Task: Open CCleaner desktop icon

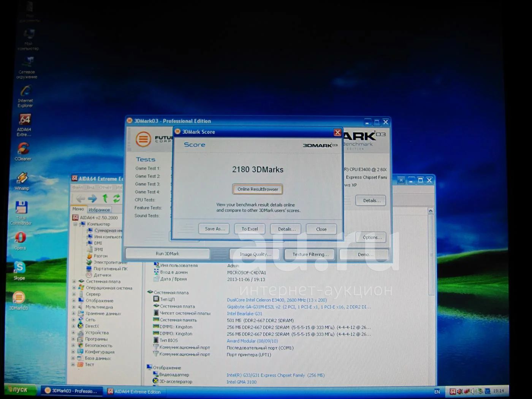Action: click(x=23, y=152)
